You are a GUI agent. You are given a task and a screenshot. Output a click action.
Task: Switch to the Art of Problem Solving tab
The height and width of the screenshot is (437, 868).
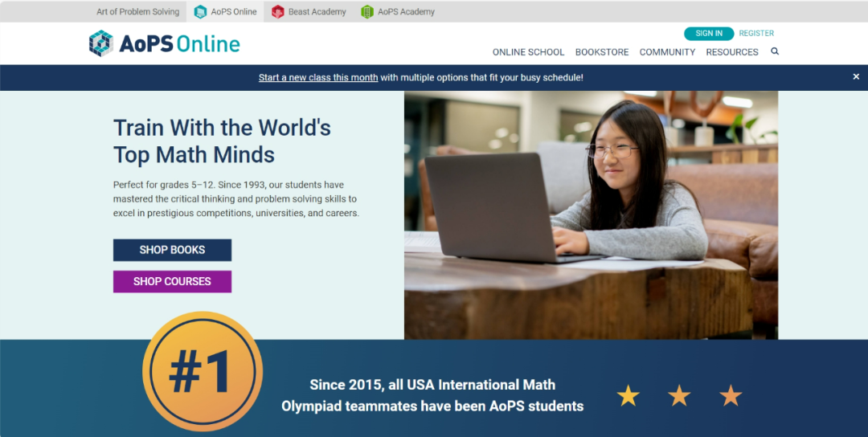click(x=137, y=12)
